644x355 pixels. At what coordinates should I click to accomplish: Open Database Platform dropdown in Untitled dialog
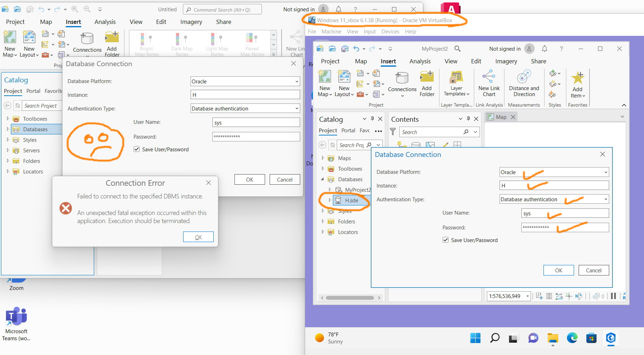pyautogui.click(x=297, y=81)
